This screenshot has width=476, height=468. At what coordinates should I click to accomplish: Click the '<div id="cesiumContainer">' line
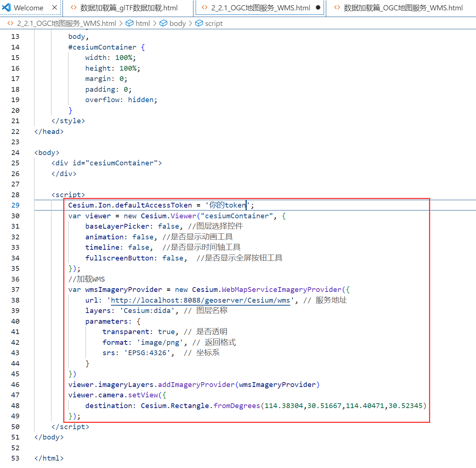(x=107, y=163)
